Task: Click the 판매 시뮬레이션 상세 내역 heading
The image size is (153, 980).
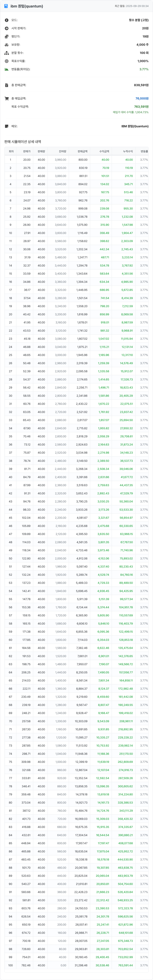Action: (x=22, y=142)
